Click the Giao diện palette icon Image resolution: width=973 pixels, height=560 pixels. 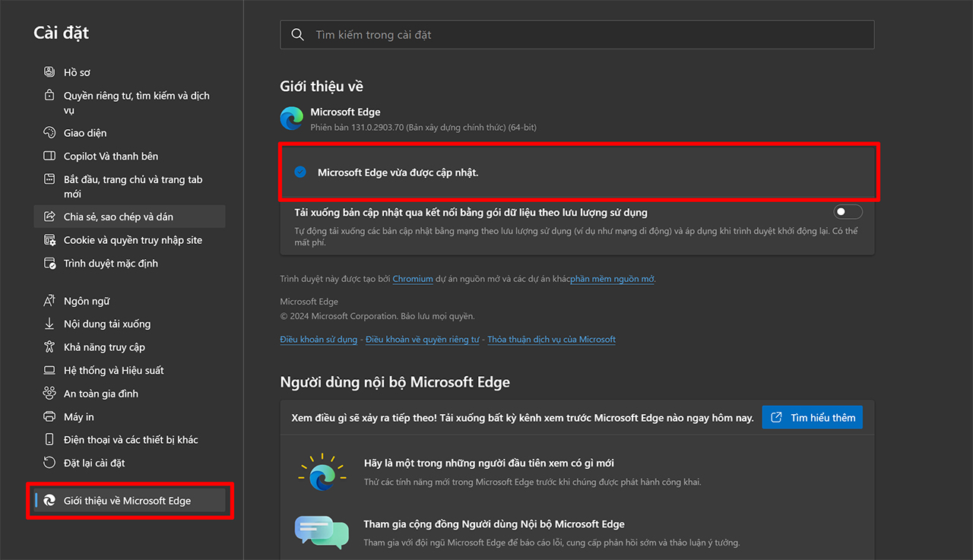(x=49, y=133)
